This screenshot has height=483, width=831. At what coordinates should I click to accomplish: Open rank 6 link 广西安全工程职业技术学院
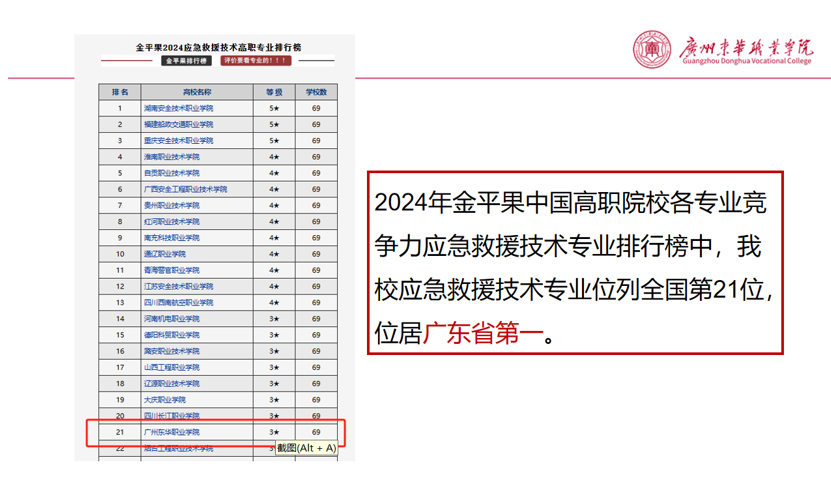coord(185,189)
